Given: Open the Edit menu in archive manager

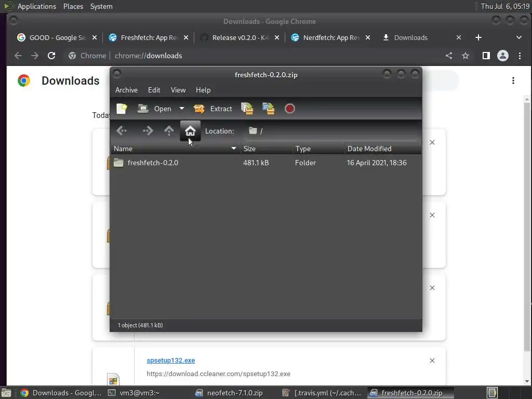Looking at the screenshot, I should point(154,90).
